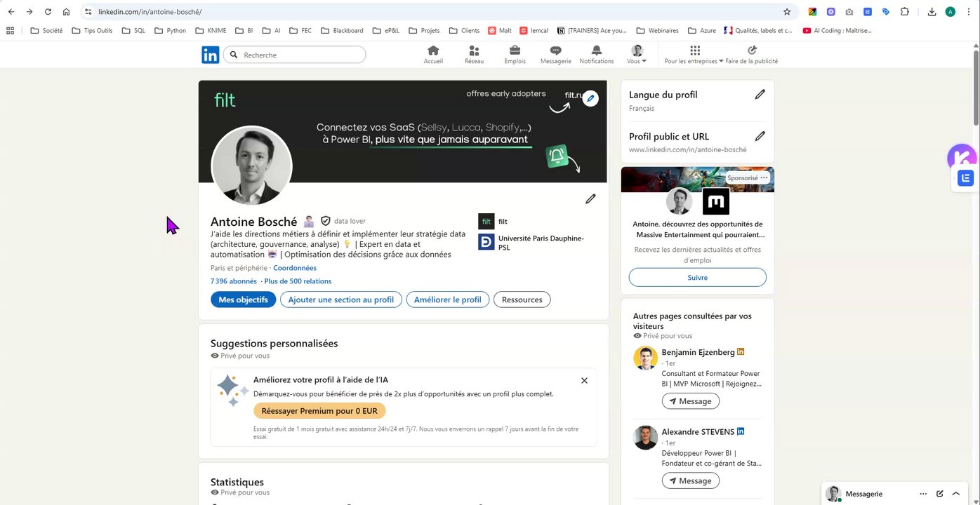Edit the profile banner with pencil icon
This screenshot has width=980, height=505.
click(591, 99)
